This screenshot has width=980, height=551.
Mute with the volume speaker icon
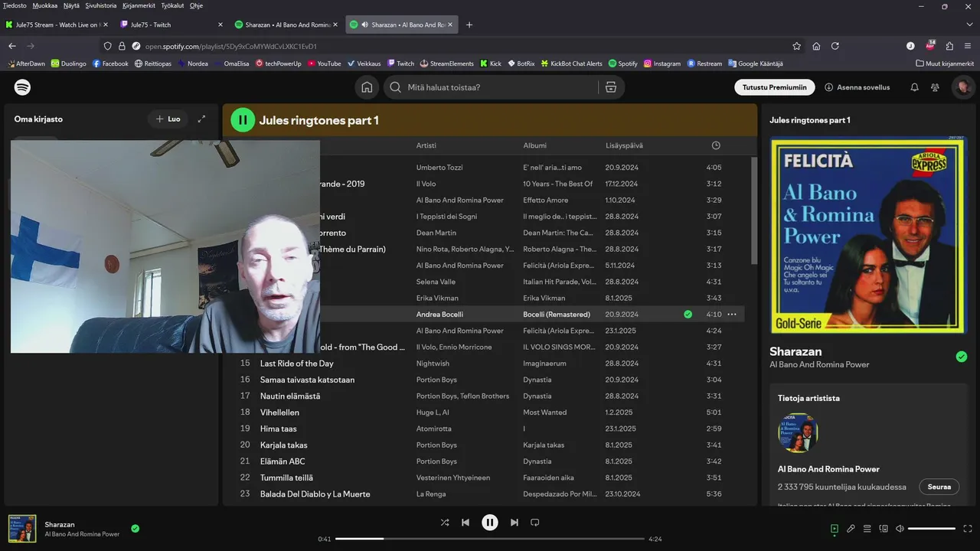900,529
